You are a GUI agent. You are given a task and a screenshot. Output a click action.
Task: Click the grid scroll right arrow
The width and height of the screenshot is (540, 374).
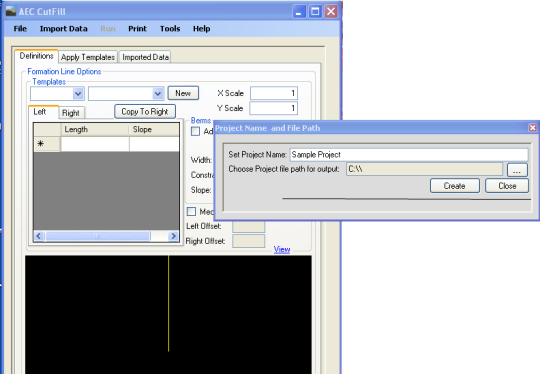coord(173,236)
